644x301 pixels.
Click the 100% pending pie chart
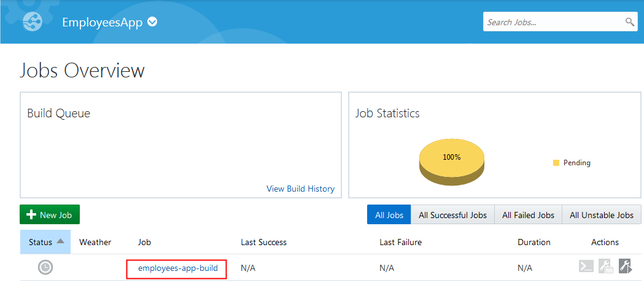click(x=452, y=159)
